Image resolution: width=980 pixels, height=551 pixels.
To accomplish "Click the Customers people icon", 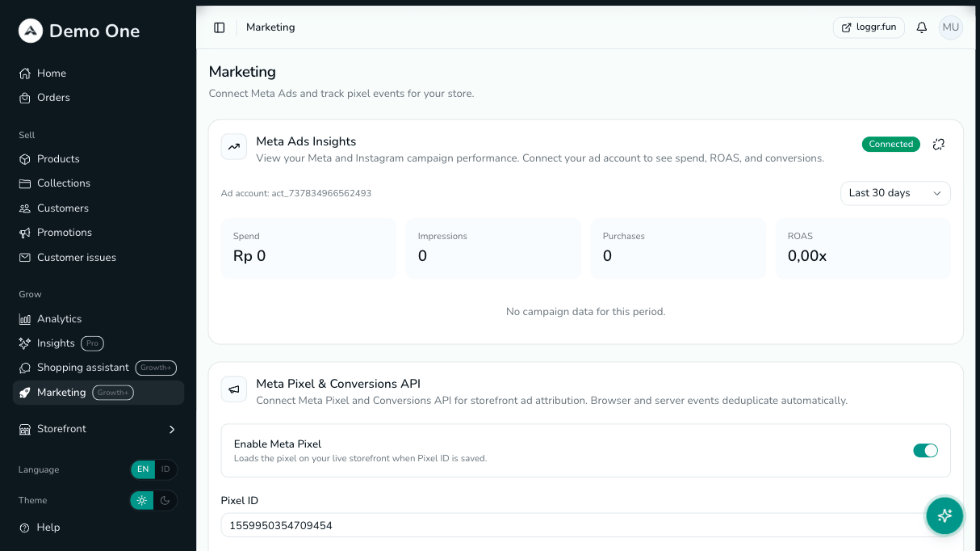I will pyautogui.click(x=25, y=208).
